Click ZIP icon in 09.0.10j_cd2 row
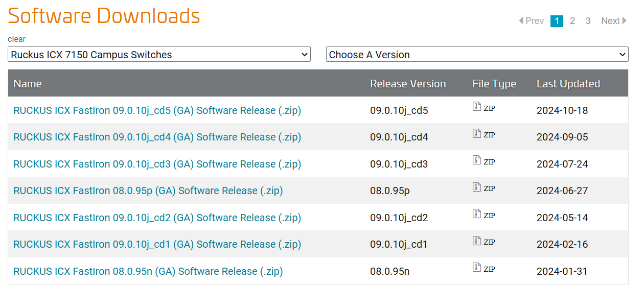The image size is (644, 285). point(477,214)
